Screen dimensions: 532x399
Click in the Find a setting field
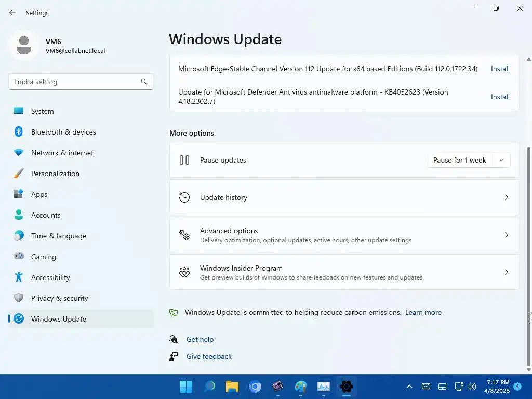click(81, 82)
